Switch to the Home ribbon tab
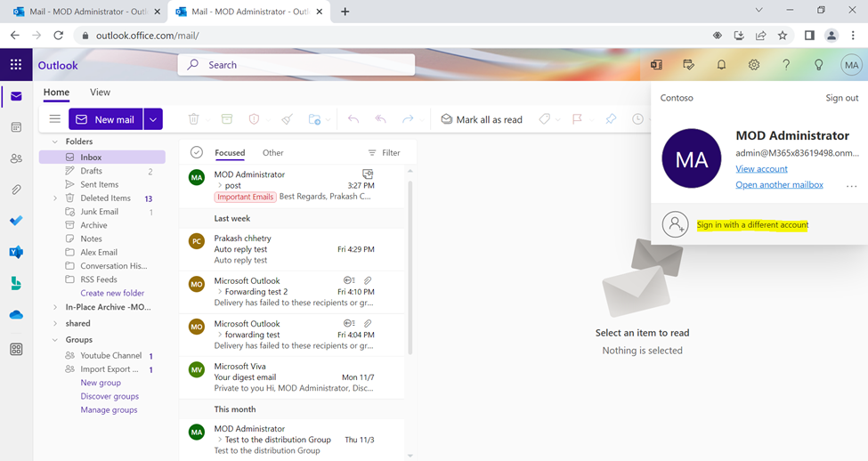Image resolution: width=868 pixels, height=461 pixels. [56, 93]
